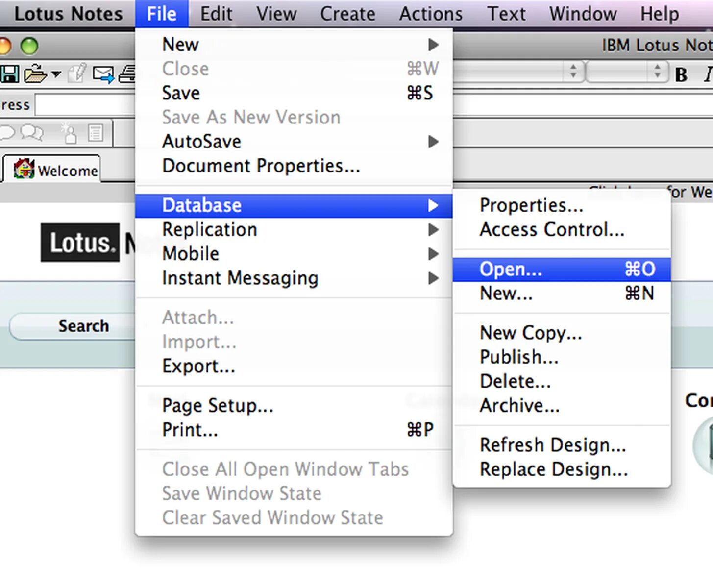The image size is (713, 588).
Task: Choose Save in the File menu
Action: click(x=294, y=93)
